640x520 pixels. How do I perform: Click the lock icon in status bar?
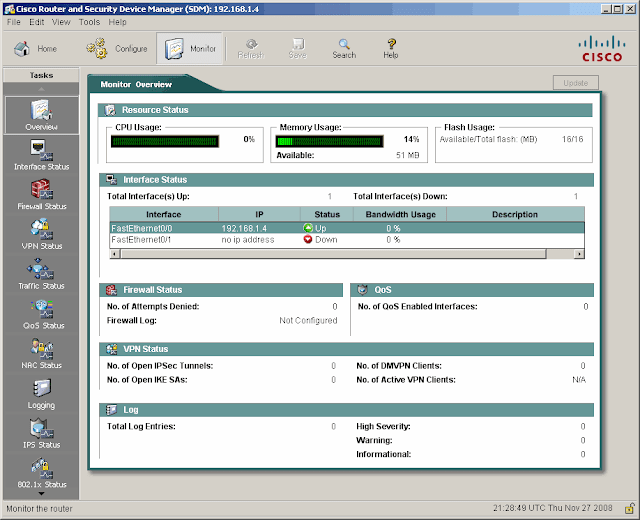tap(630, 509)
